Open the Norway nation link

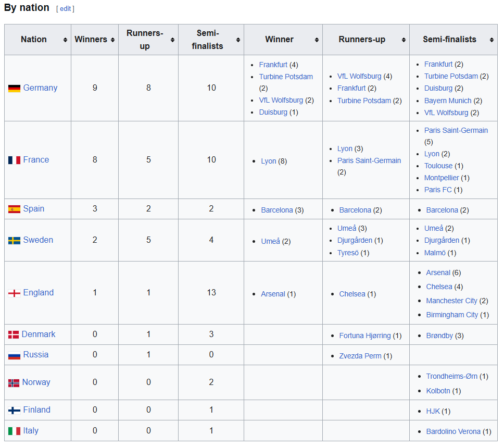36,382
